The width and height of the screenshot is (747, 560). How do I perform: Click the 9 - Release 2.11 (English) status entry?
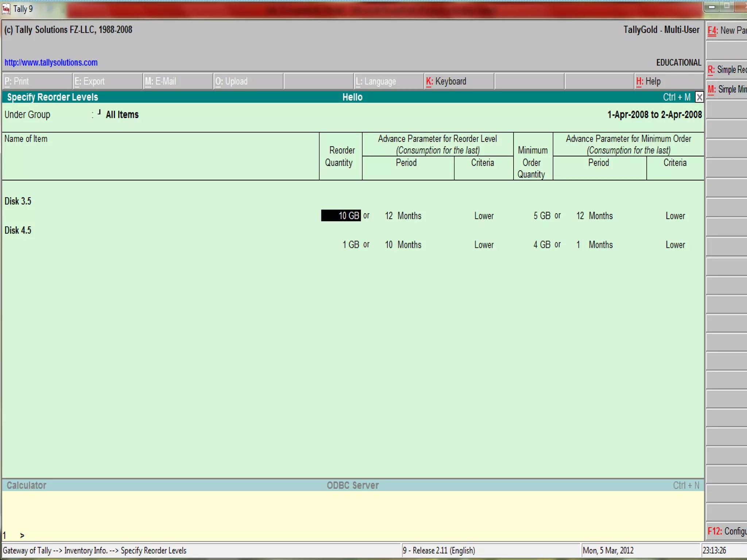pyautogui.click(x=439, y=551)
